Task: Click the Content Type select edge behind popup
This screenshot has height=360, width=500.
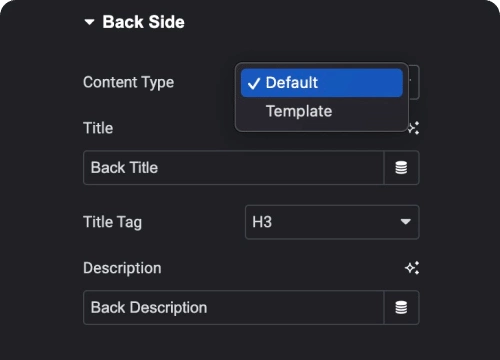Action: click(414, 82)
